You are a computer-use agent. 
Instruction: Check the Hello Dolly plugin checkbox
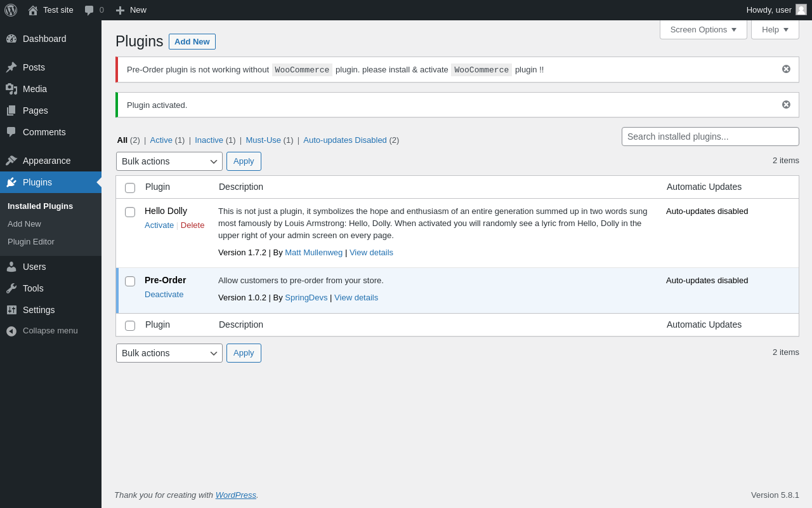tap(130, 212)
